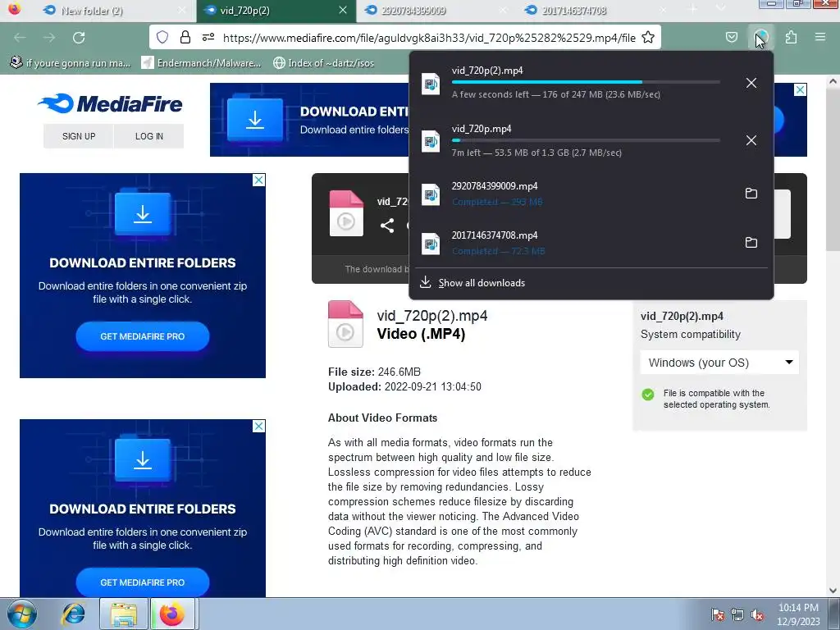Screen dimensions: 840x630
Task: Open the Save to Pocket button
Action: coord(732,38)
